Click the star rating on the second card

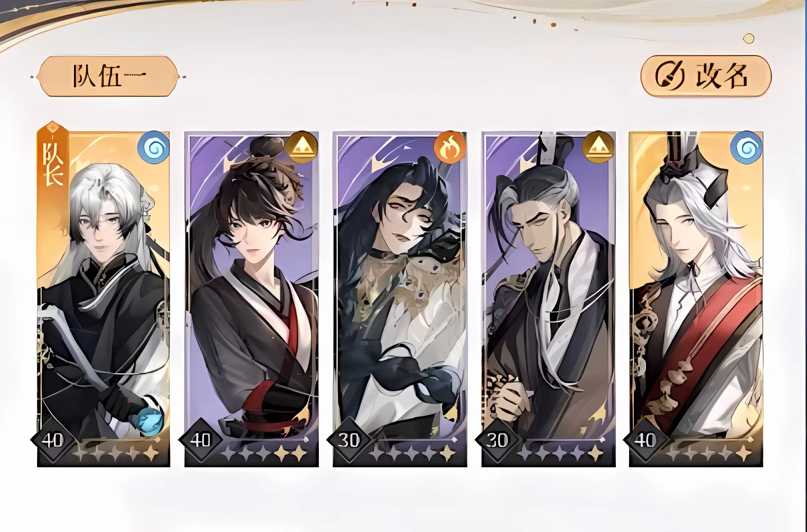click(x=263, y=453)
